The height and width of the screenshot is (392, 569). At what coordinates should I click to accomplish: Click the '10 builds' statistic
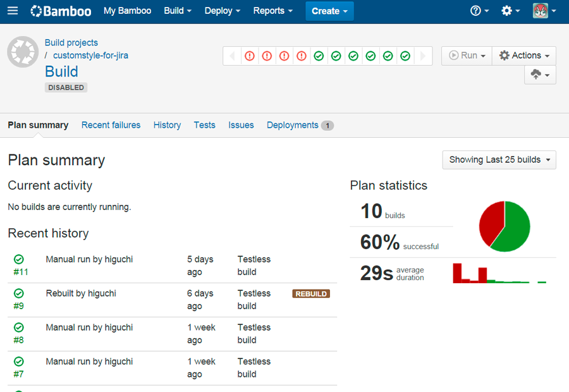[382, 211]
